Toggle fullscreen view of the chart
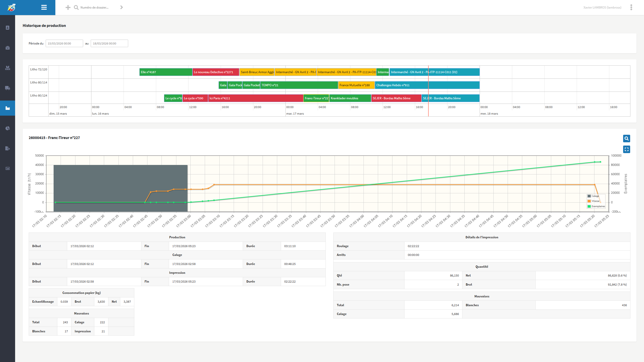Screen dimensions: 644x362 (x=626, y=149)
